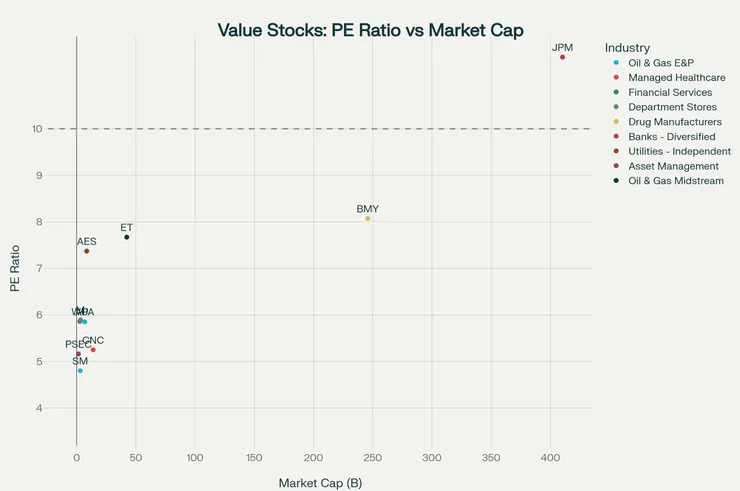Click the PSEC data point

(79, 354)
